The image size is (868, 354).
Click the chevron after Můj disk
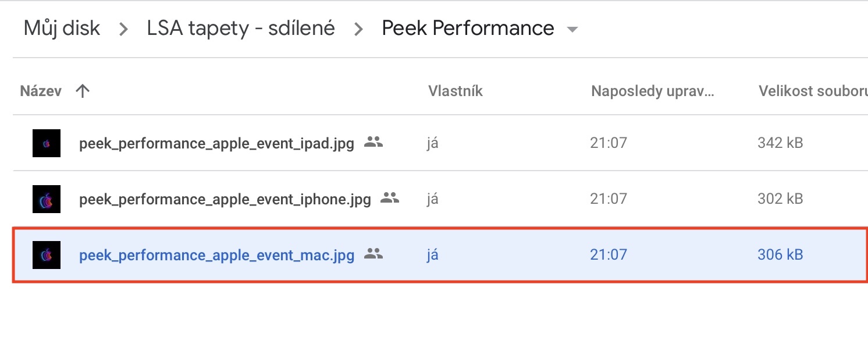coord(123,30)
